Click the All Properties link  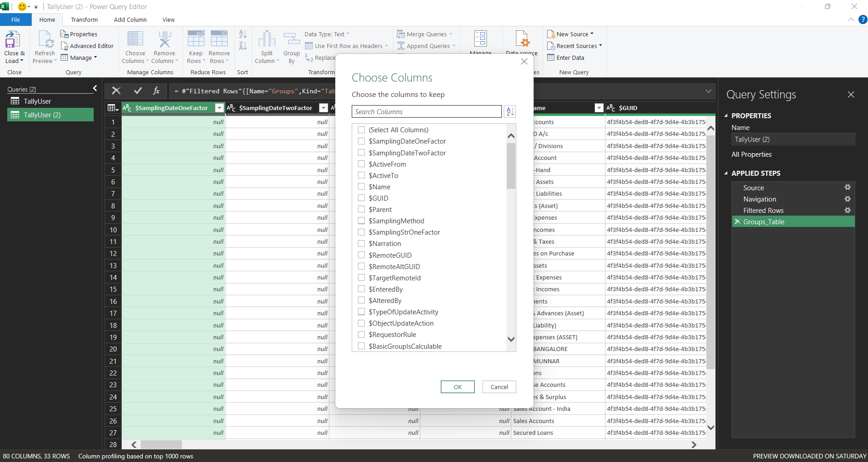click(x=751, y=154)
